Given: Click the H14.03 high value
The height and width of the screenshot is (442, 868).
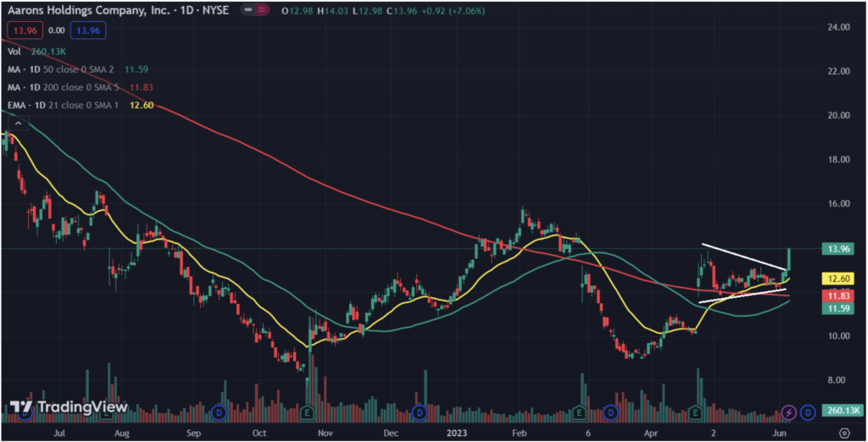Looking at the screenshot, I should pyautogui.click(x=332, y=10).
